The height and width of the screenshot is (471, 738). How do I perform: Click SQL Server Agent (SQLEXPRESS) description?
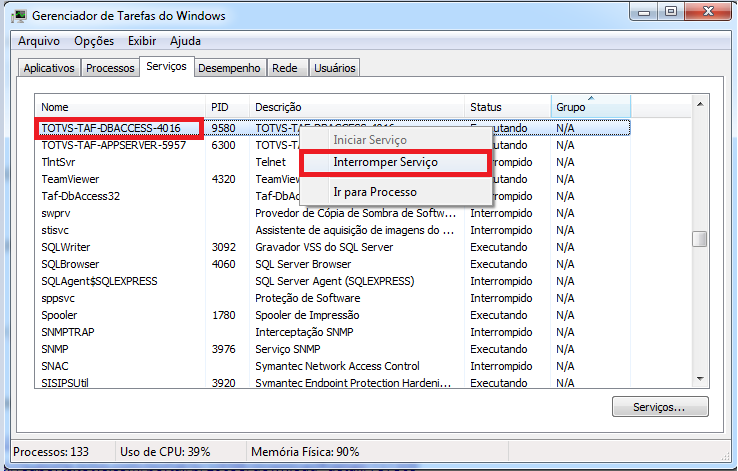(x=335, y=281)
